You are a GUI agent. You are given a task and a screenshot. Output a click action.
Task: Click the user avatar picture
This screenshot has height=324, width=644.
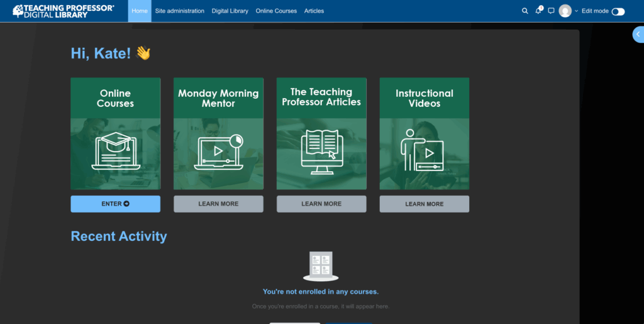565,11
